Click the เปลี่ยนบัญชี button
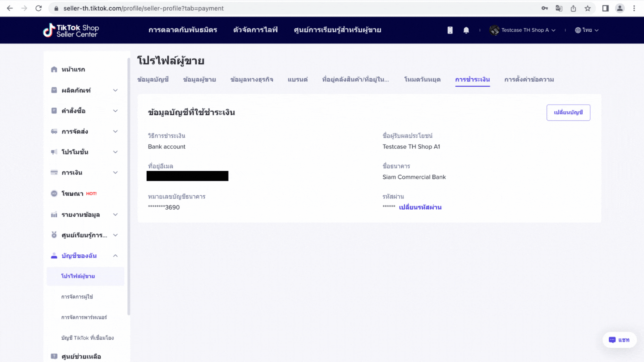Viewport: 644px width, 362px height. coord(568,113)
